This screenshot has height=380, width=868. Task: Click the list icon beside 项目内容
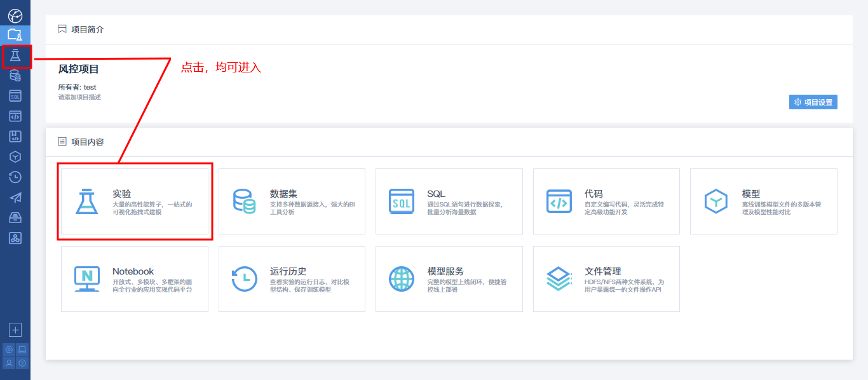[62, 142]
